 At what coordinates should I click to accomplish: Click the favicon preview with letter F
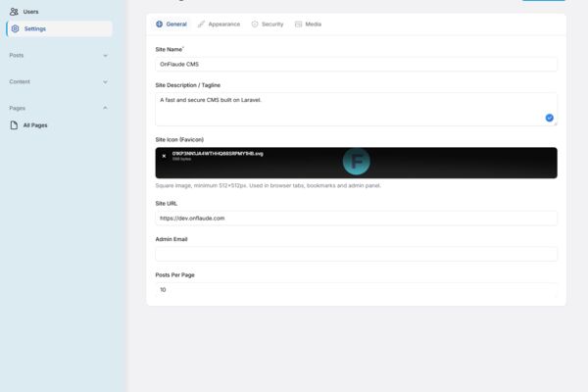pos(357,162)
